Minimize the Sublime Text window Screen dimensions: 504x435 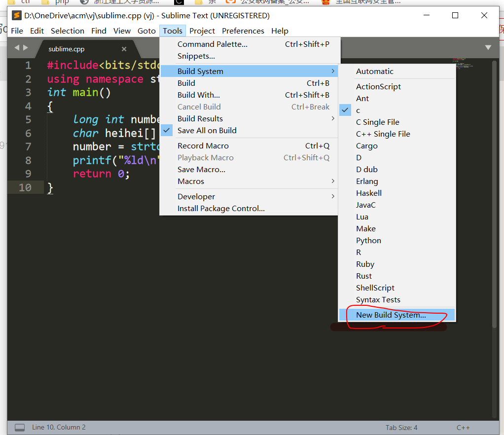tap(427, 15)
